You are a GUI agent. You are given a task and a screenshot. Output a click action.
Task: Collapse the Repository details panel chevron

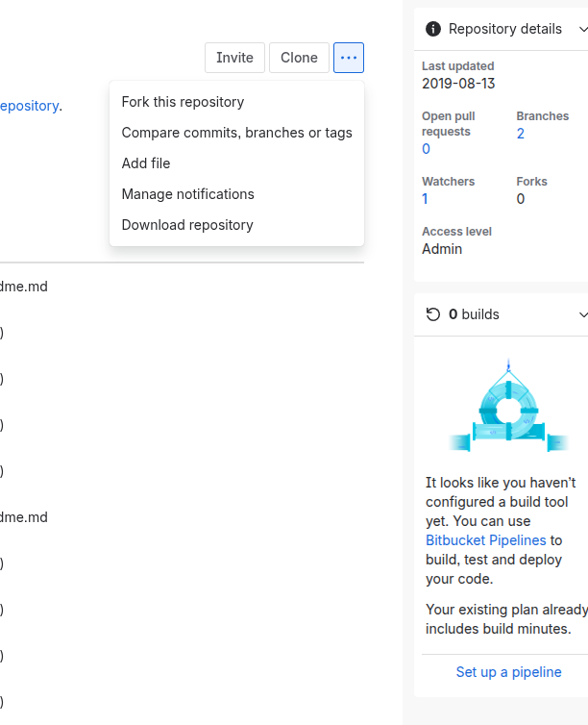tap(583, 29)
